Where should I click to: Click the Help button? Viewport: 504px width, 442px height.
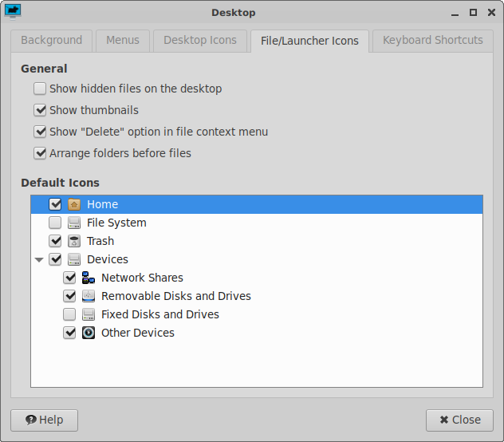click(45, 420)
